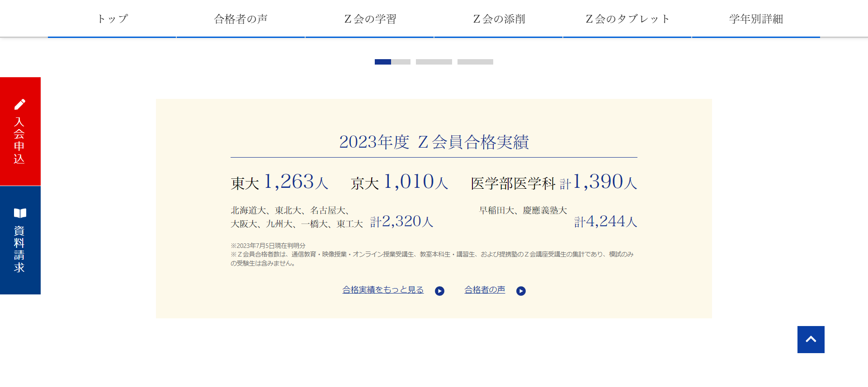The height and width of the screenshot is (387, 868).
Task: Select the Z会の添削 navigation tab
Action: [x=499, y=19]
